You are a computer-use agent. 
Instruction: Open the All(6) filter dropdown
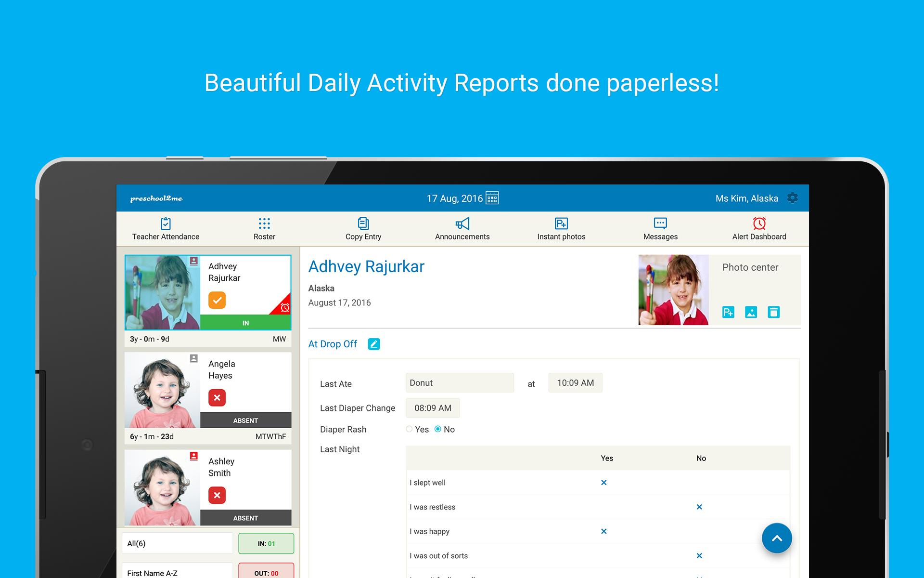(x=177, y=543)
